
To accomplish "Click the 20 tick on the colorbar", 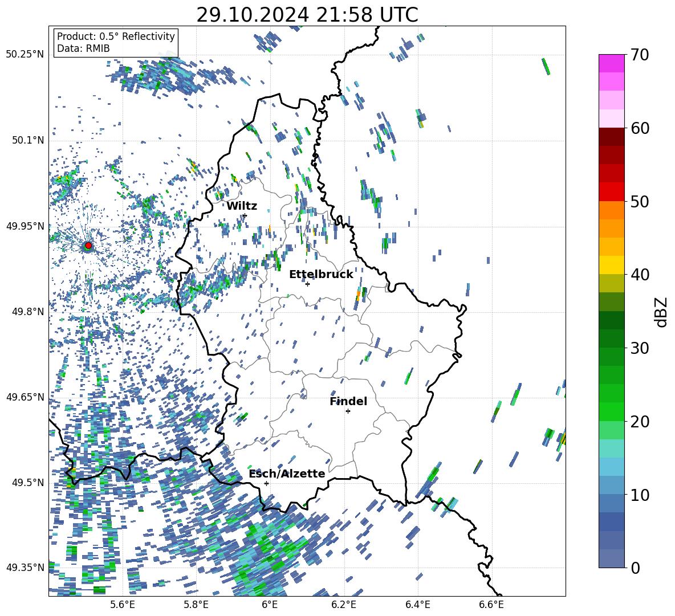I will point(640,422).
